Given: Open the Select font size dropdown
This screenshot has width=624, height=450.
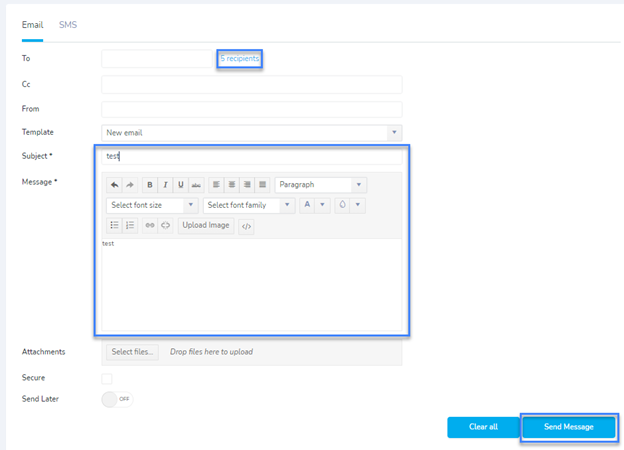Looking at the screenshot, I should click(x=152, y=205).
